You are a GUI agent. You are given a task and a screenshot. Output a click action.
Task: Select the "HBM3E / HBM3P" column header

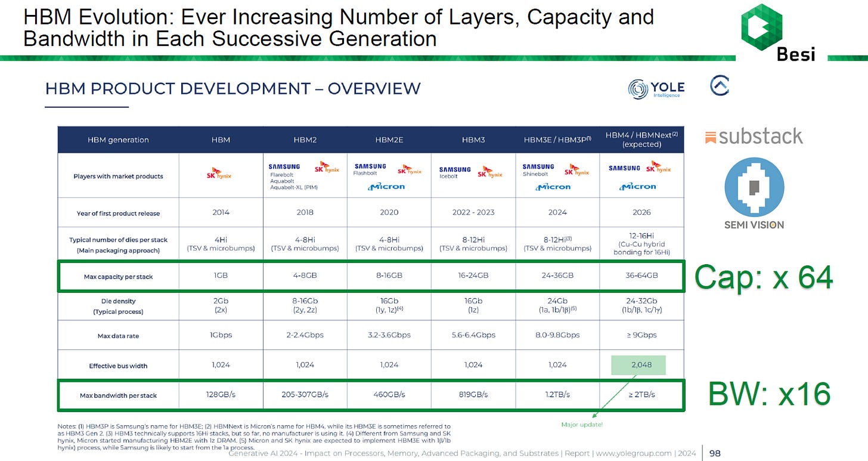557,140
